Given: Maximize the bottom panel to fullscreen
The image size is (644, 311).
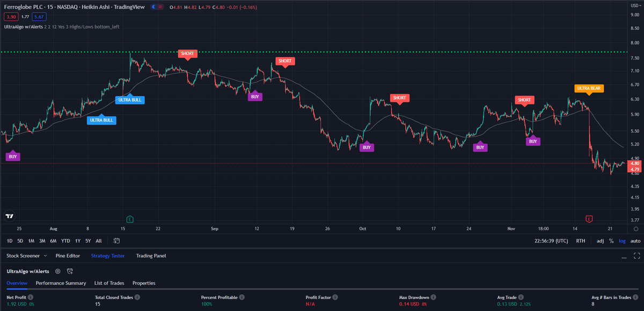Looking at the screenshot, I should tap(636, 256).
